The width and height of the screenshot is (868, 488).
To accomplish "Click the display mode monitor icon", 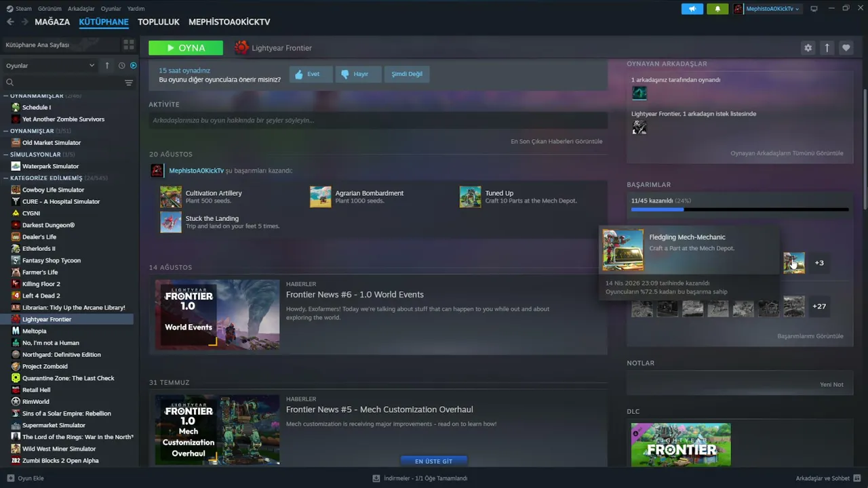I will 814,9.
